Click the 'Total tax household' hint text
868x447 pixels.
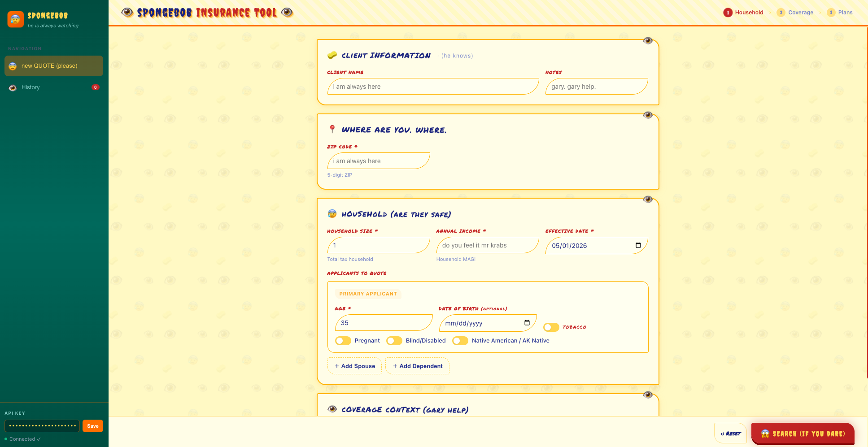pyautogui.click(x=350, y=259)
